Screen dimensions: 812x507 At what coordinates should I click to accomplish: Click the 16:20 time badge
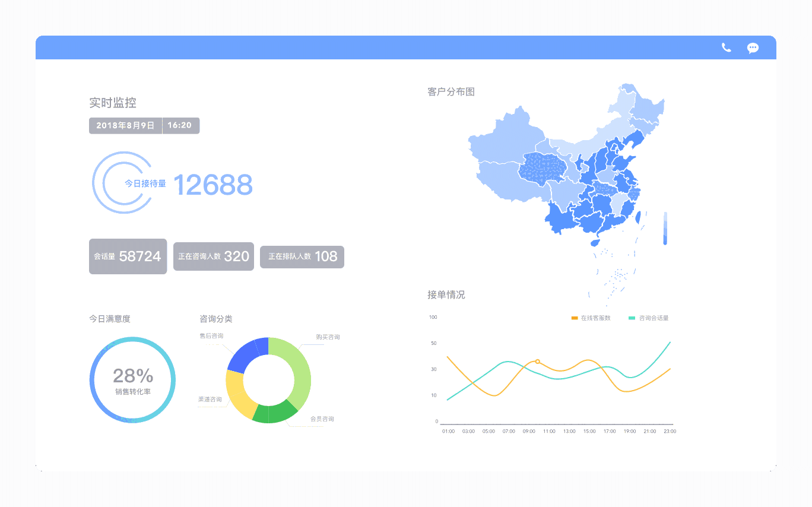click(180, 125)
